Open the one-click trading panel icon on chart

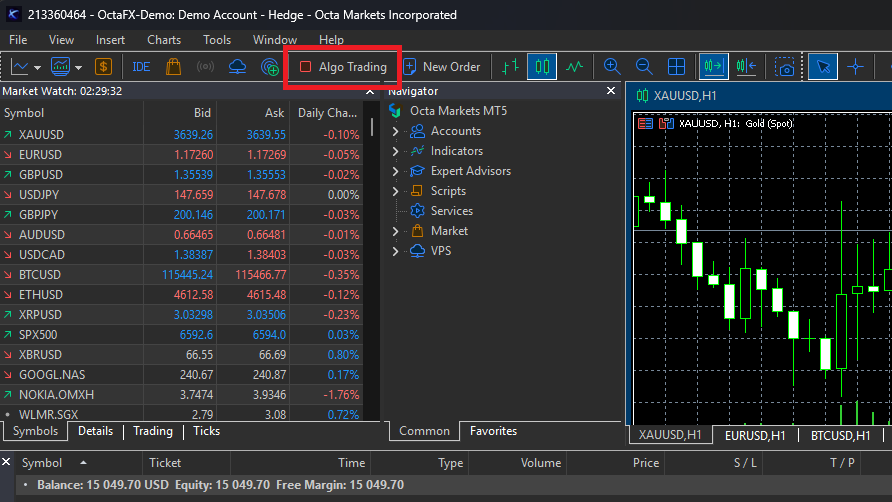coord(645,124)
